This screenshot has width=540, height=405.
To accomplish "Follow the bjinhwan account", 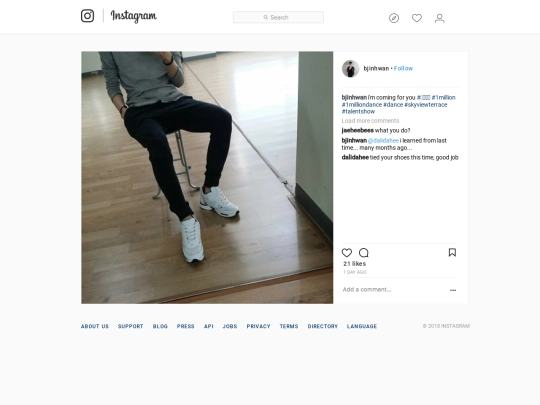I will click(403, 68).
